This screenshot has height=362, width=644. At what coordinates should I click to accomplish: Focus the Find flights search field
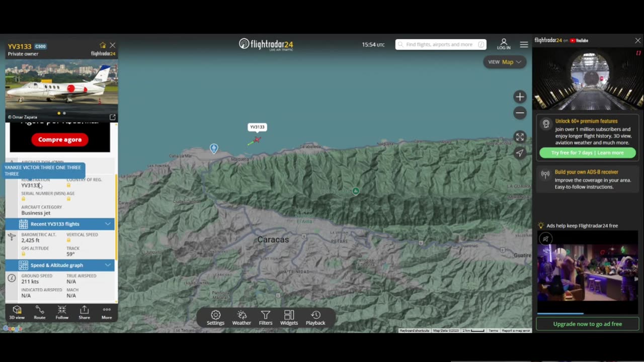coord(441,45)
